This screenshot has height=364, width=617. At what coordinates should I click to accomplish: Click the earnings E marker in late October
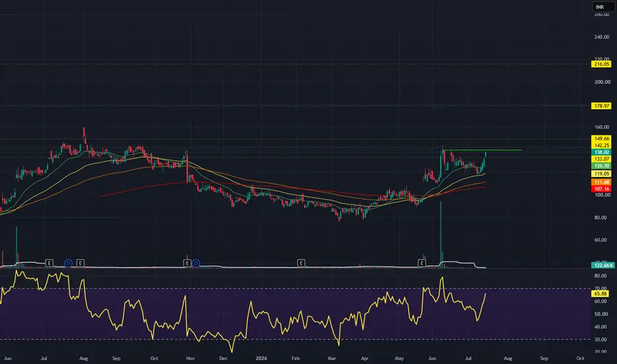tap(187, 263)
